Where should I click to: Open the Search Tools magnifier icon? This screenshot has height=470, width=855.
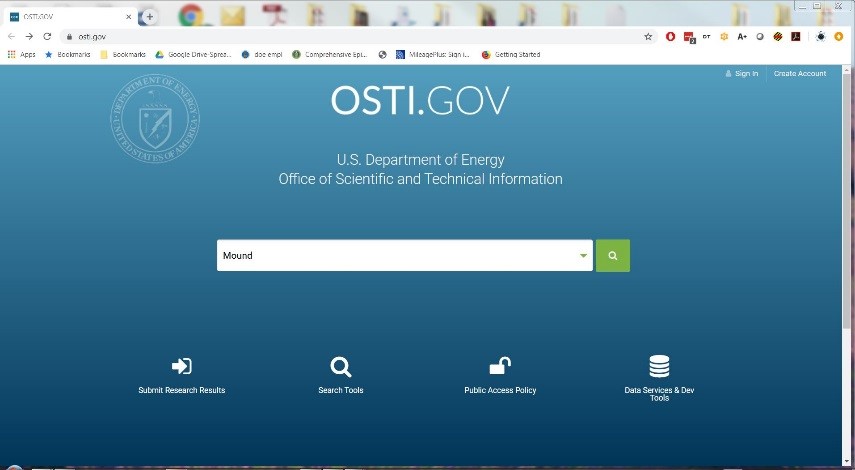point(341,366)
